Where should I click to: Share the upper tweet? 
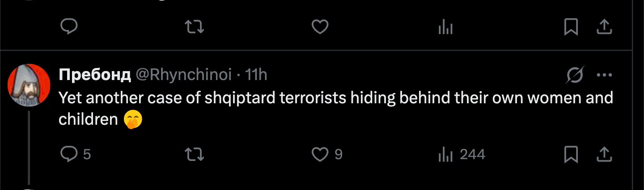pyautogui.click(x=605, y=28)
